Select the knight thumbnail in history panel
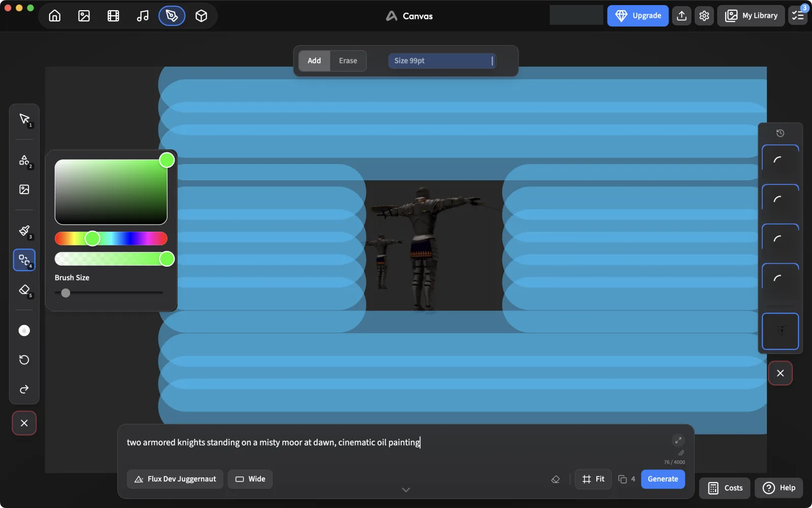This screenshot has height=508, width=812. (x=781, y=331)
